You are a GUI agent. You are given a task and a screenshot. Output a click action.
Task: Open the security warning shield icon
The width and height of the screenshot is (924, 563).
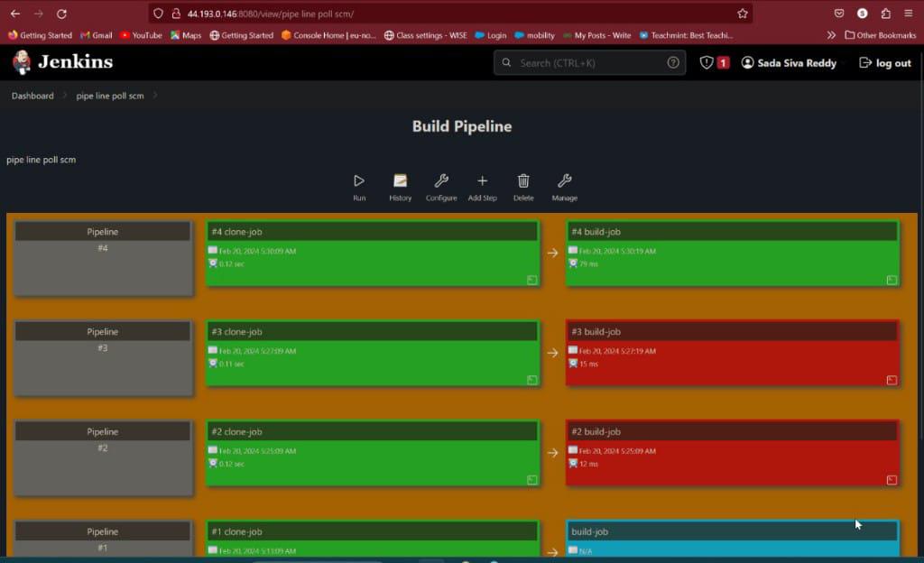click(x=706, y=62)
